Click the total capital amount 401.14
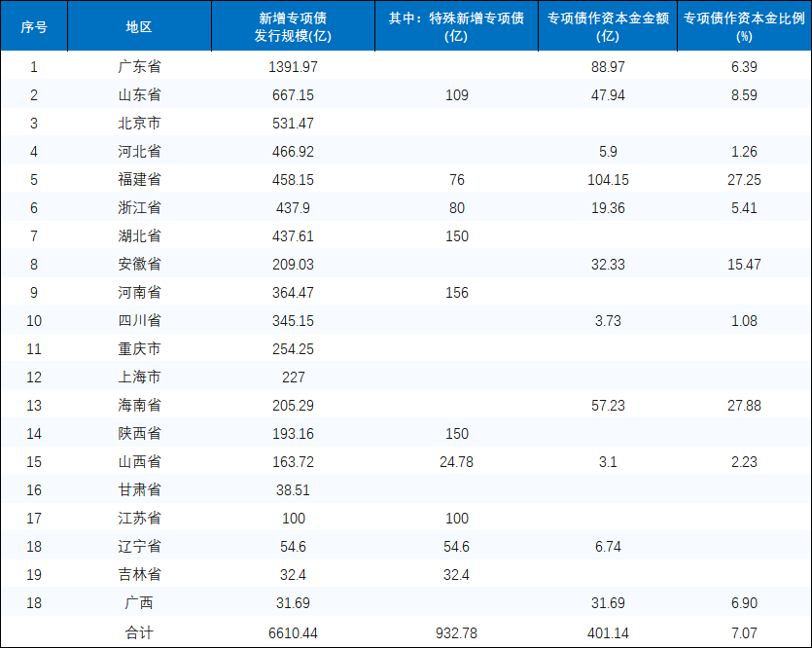Screen dimensions: 812x648 coord(608,632)
